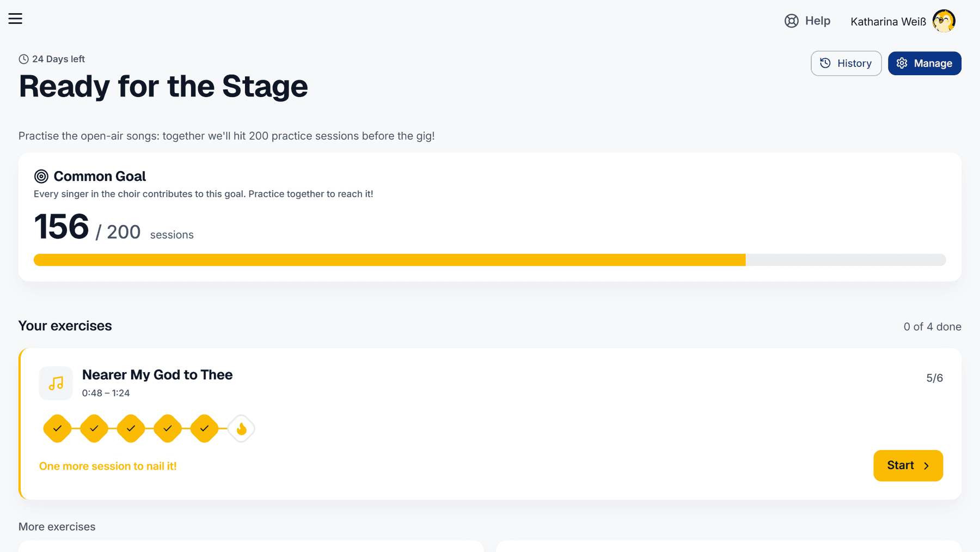Click the fifth completed session checkmark

pos(204,429)
